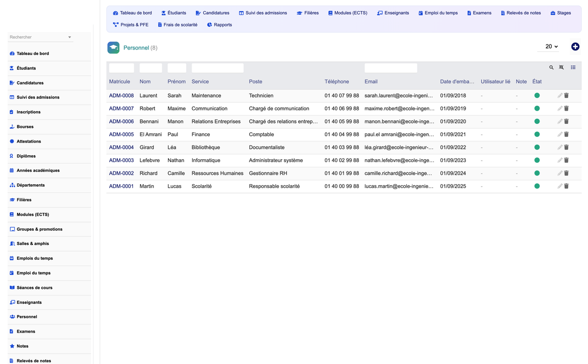
Task: Click the '01 40 03 99 88' phone cell
Action: 342,147
